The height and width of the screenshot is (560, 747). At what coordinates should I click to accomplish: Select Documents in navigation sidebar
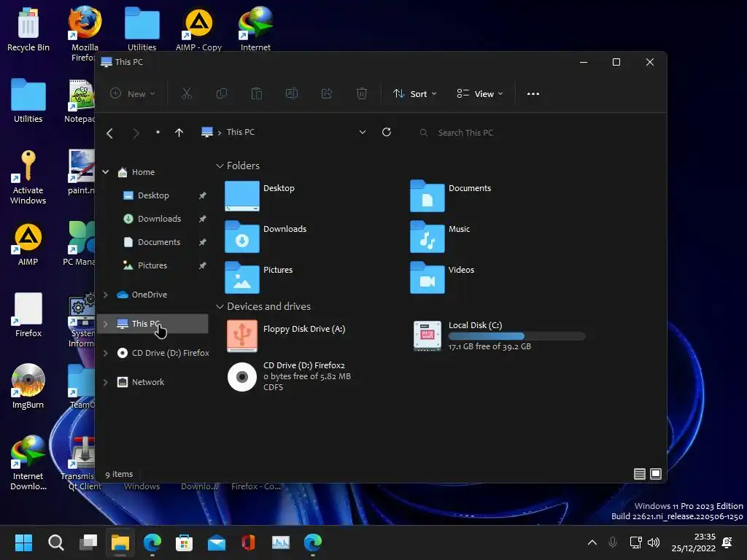coord(152,242)
